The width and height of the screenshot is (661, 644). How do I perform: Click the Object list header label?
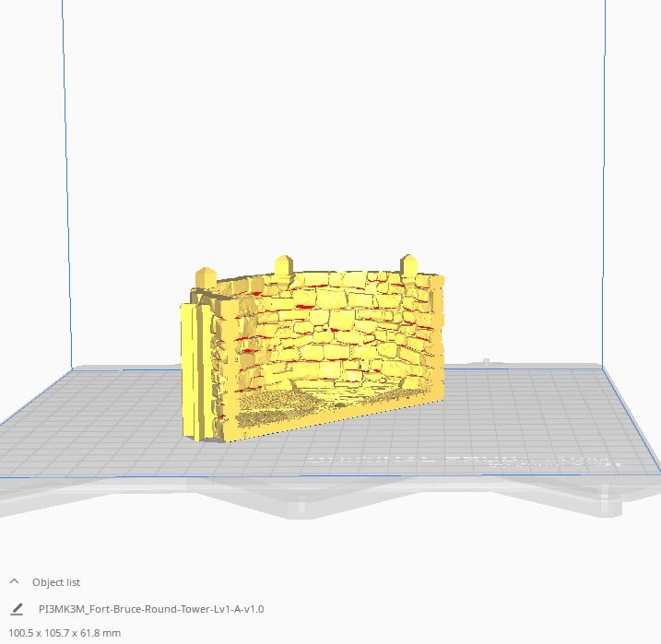[x=56, y=582]
